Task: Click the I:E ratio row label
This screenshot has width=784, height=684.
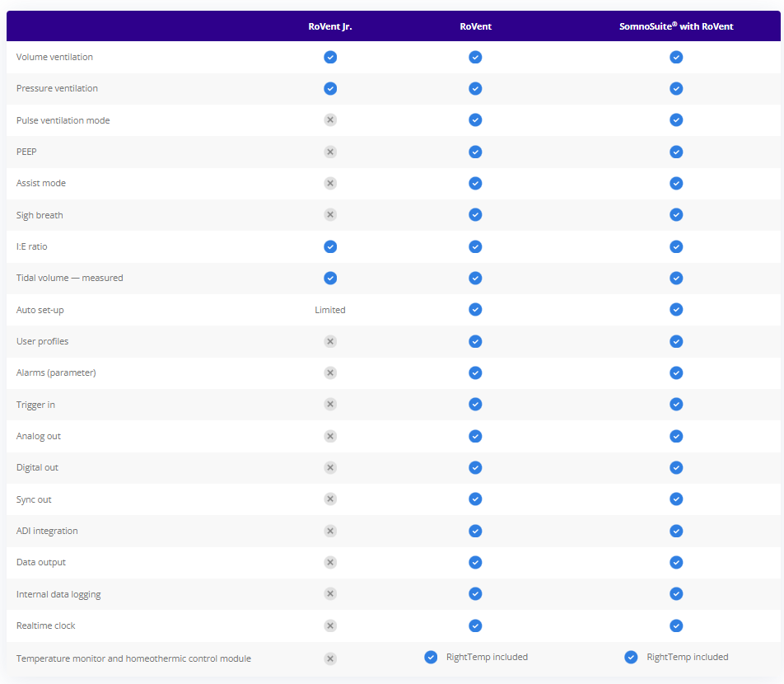Action: pos(31,246)
